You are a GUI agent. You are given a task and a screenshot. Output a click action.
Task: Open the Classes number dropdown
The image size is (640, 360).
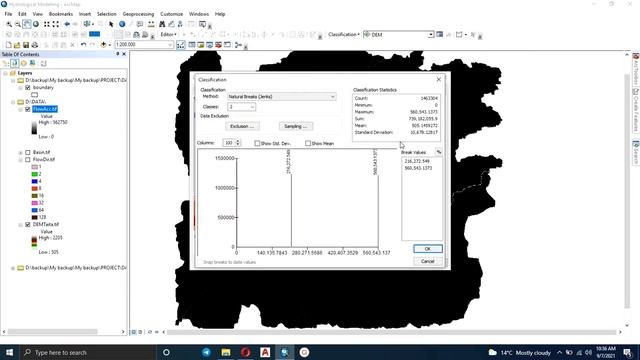[x=252, y=107]
